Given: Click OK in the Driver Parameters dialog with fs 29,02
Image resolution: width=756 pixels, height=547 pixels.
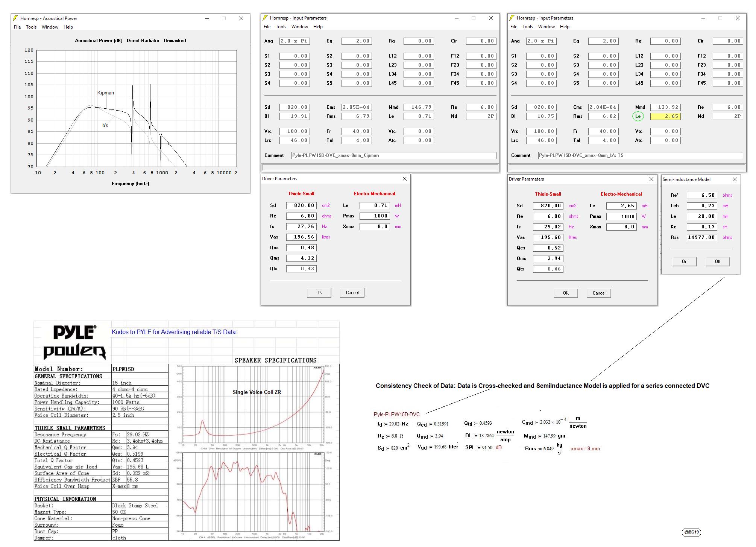Looking at the screenshot, I should pyautogui.click(x=566, y=293).
